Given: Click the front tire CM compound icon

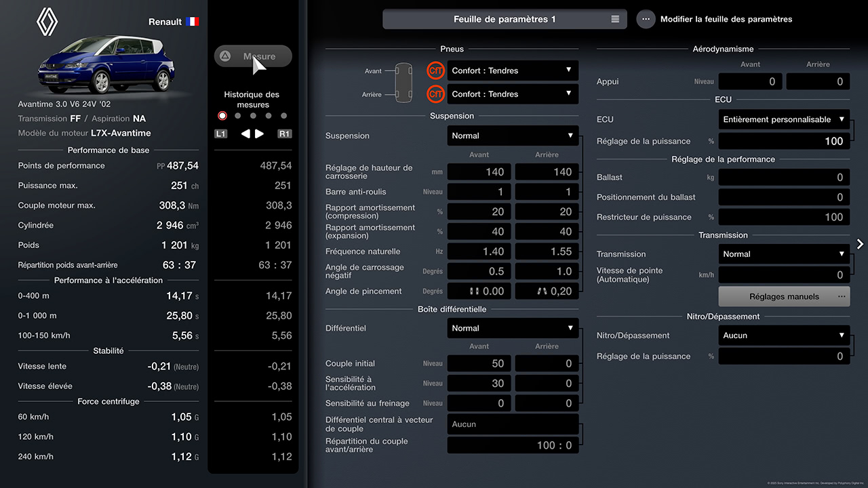Looking at the screenshot, I should tap(435, 70).
